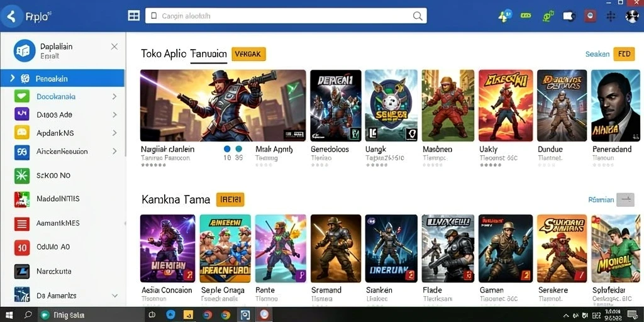Open the Seaken link
644x322 pixels.
click(597, 54)
